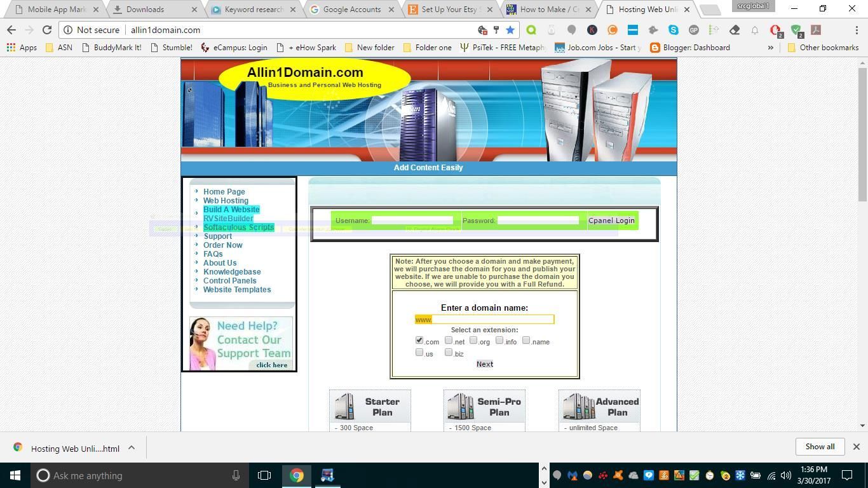868x488 pixels.
Task: Open Chrome from the Windows taskbar
Action: [x=297, y=475]
